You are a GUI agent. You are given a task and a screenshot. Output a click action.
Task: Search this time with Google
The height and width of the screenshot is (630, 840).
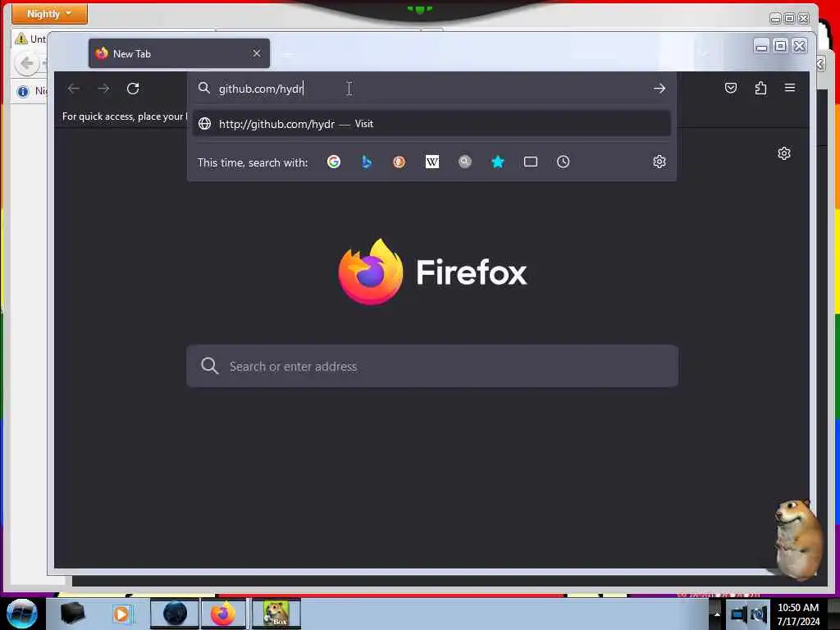334,162
